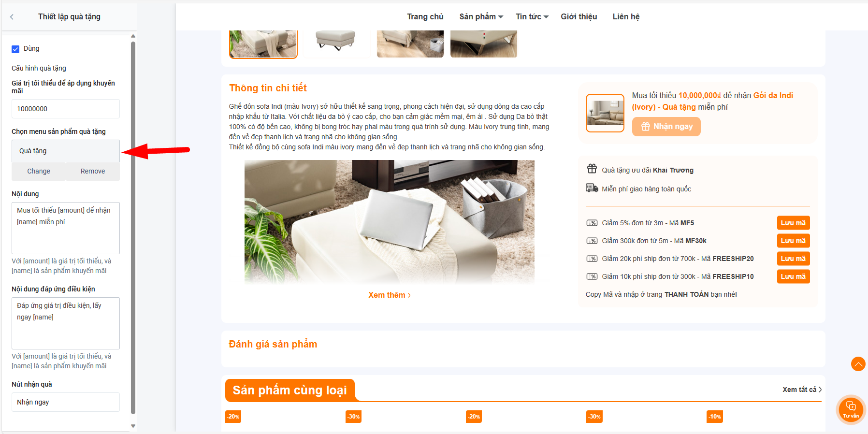868x434 pixels.
Task: Click the Change button for gift menu
Action: point(39,171)
